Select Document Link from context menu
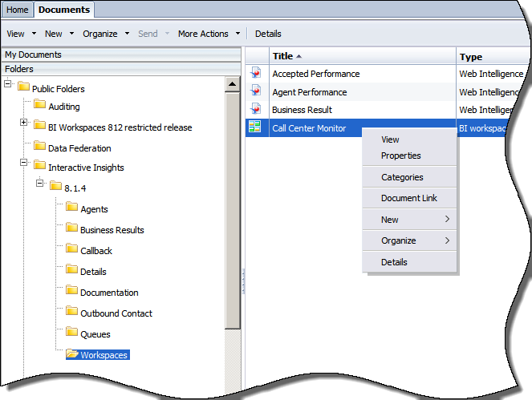Screen dimensions: 532x400 pos(409,198)
